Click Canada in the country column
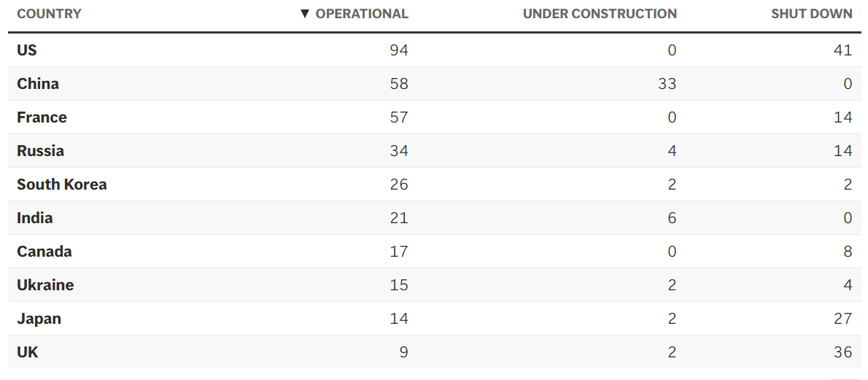This screenshot has height=380, width=868. (44, 252)
